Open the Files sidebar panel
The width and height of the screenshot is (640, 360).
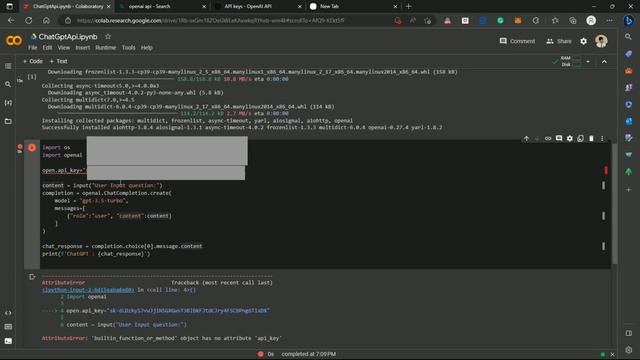[x=8, y=121]
